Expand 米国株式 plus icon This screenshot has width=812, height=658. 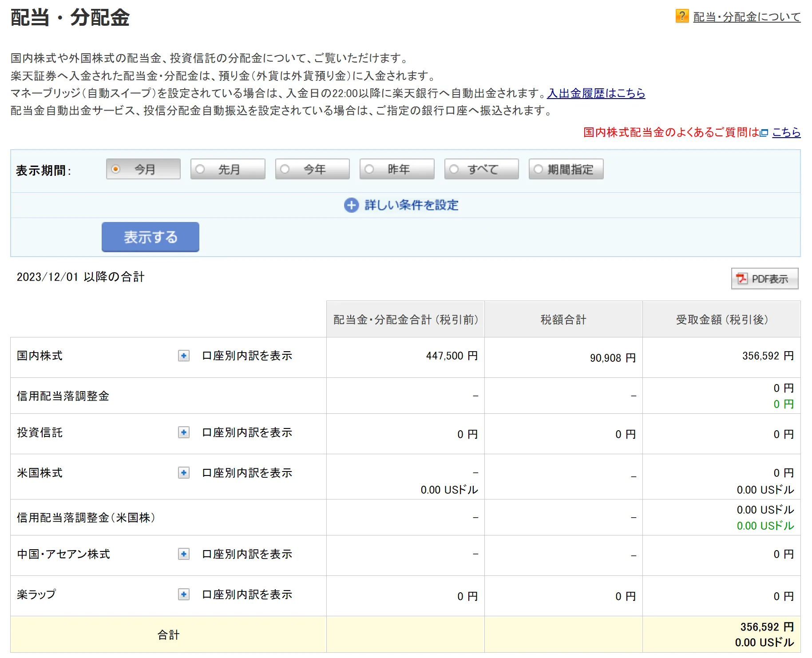click(x=184, y=473)
